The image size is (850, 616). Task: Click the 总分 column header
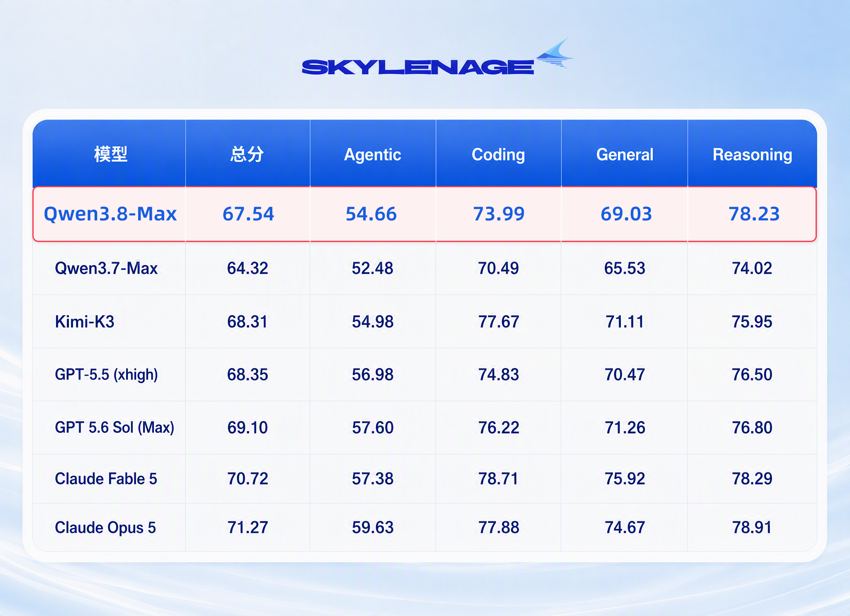247,154
